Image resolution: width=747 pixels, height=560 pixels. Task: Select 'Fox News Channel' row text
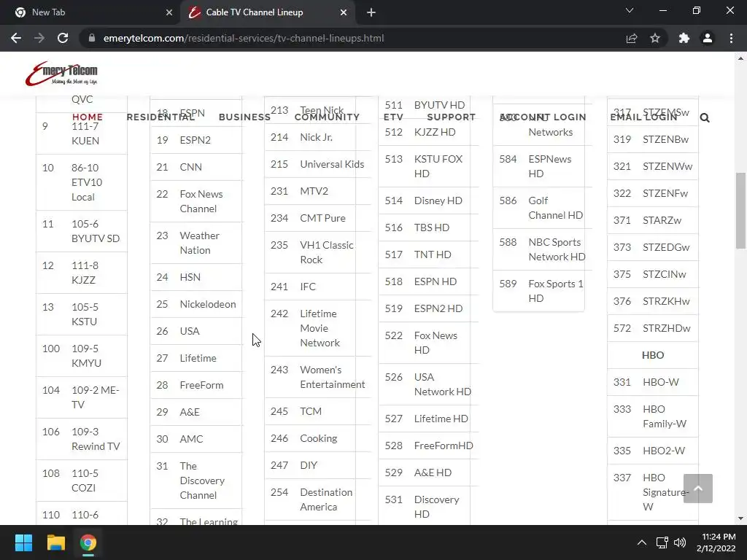pos(201,201)
